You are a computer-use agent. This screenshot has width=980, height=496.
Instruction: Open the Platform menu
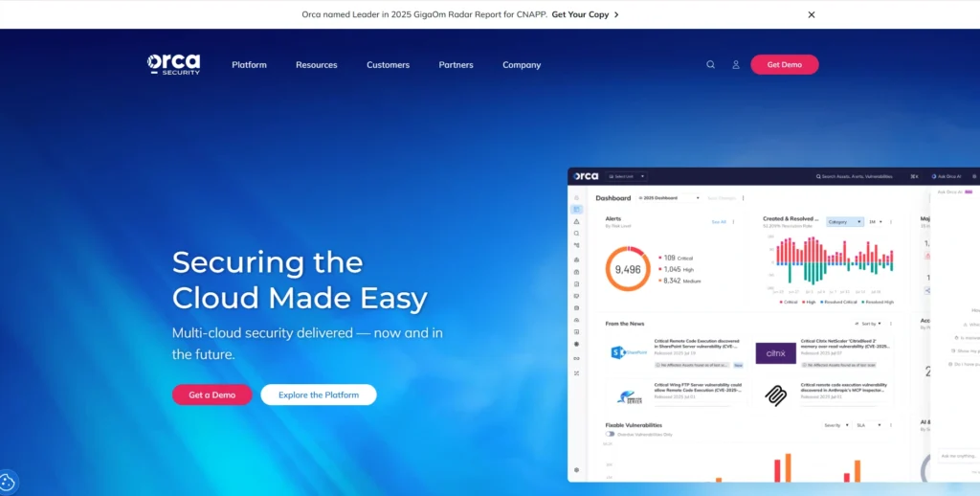point(250,64)
